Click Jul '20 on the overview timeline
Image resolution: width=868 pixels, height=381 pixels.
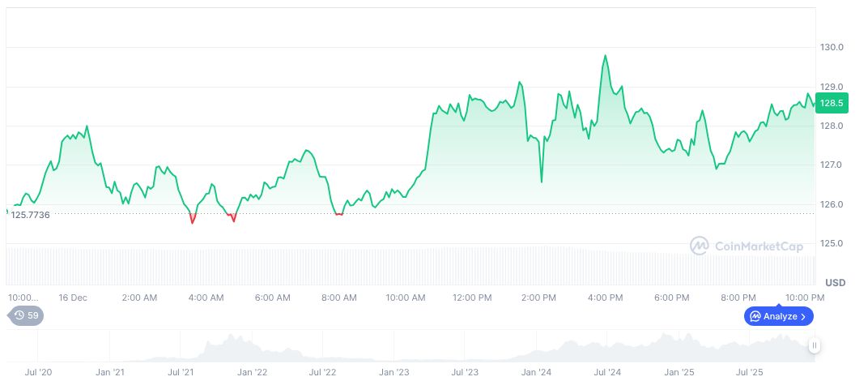click(x=39, y=372)
